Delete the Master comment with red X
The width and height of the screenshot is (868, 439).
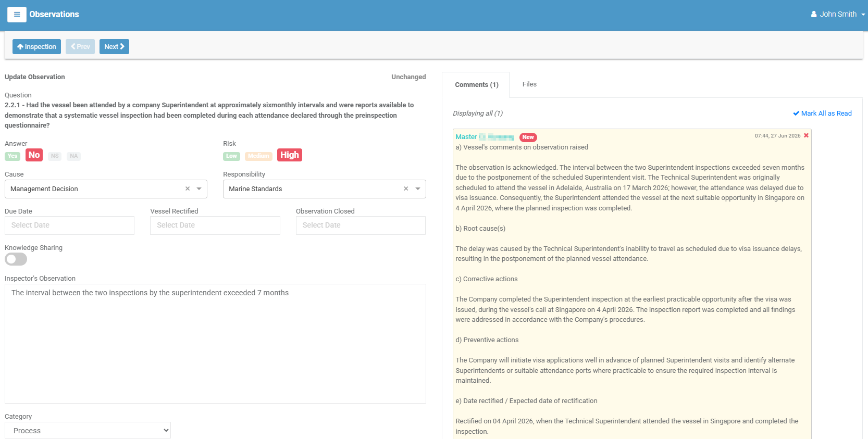pyautogui.click(x=806, y=135)
